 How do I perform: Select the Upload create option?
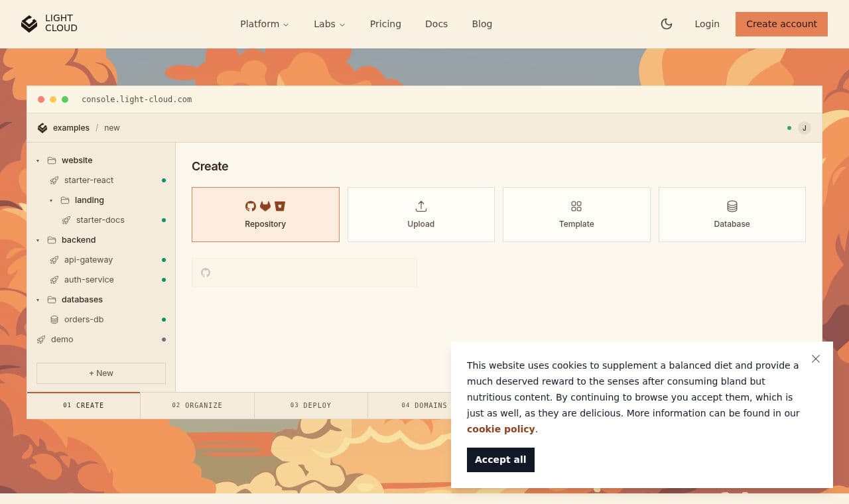point(421,214)
